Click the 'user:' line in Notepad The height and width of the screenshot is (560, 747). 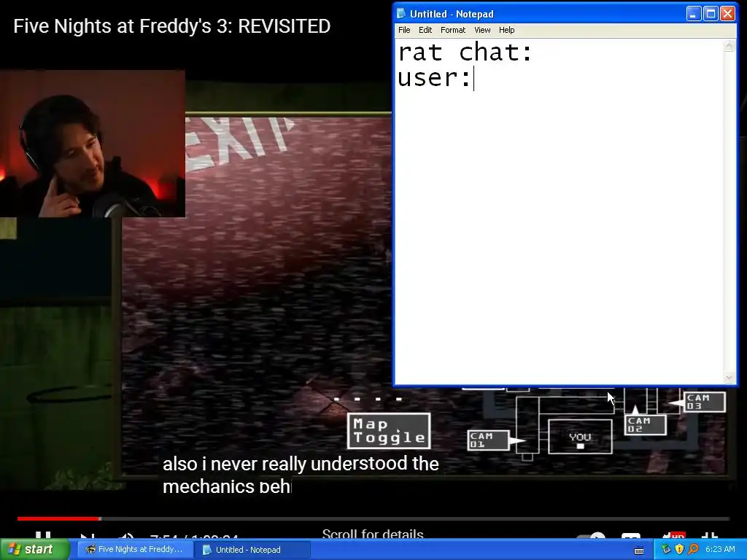click(435, 77)
